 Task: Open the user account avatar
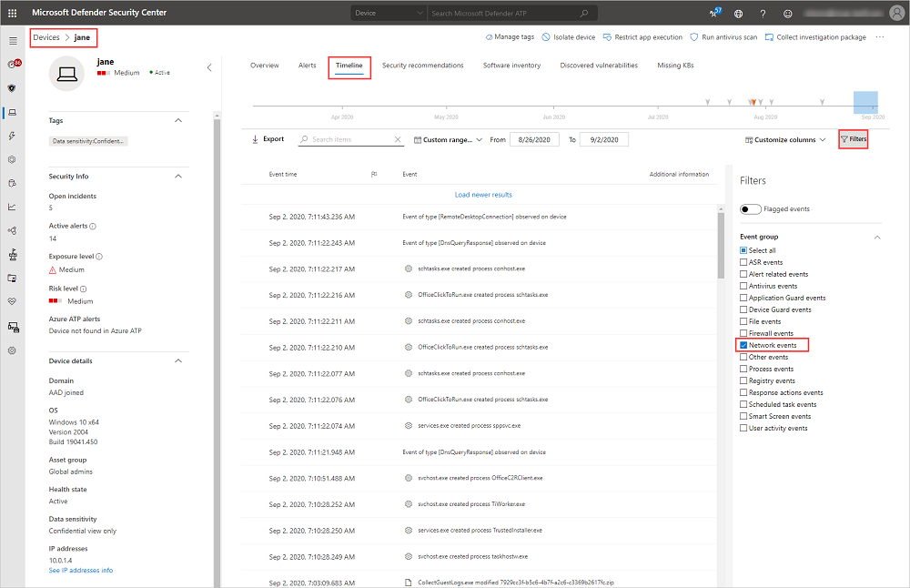point(896,13)
